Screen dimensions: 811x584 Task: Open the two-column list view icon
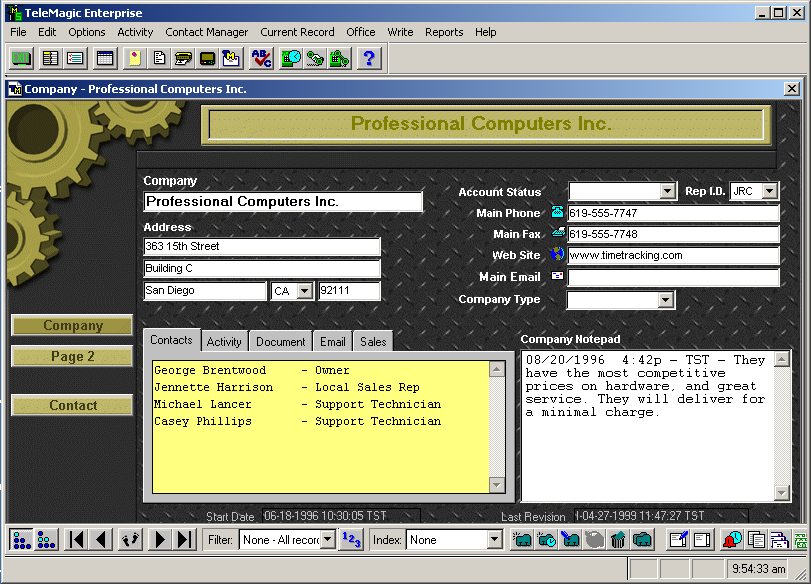tap(50, 58)
